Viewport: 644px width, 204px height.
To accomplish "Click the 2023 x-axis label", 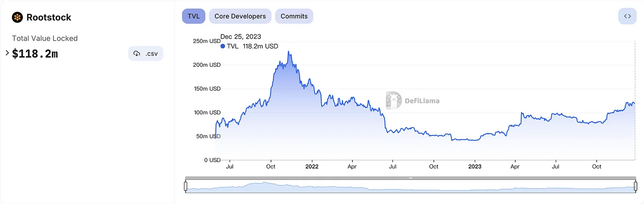I will [x=475, y=166].
